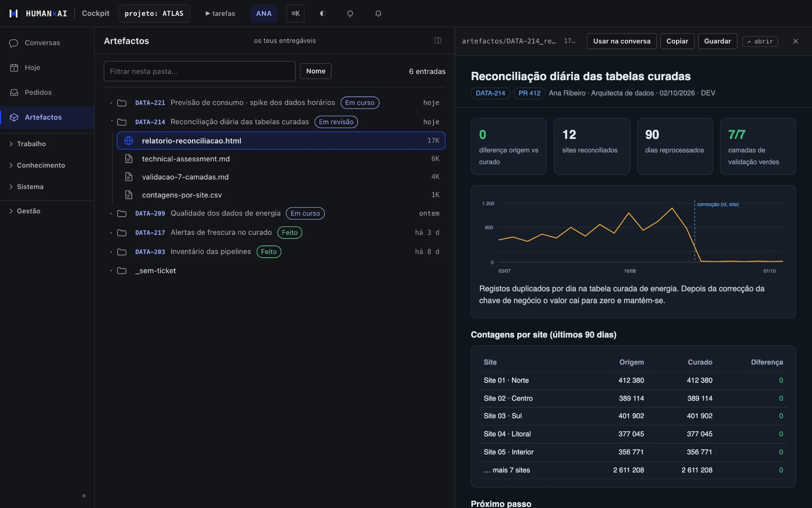Open artefact externally with abrir
The image size is (812, 508).
coord(760,41)
